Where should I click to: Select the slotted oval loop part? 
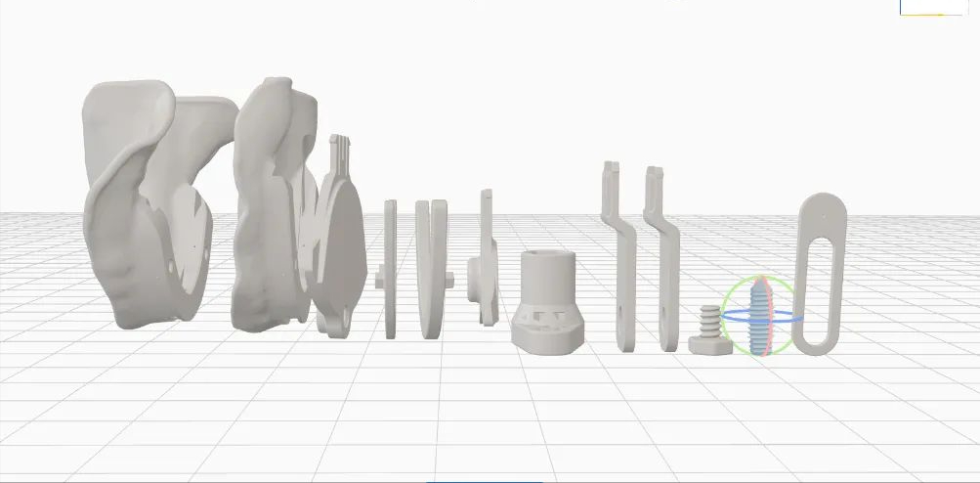click(820, 274)
